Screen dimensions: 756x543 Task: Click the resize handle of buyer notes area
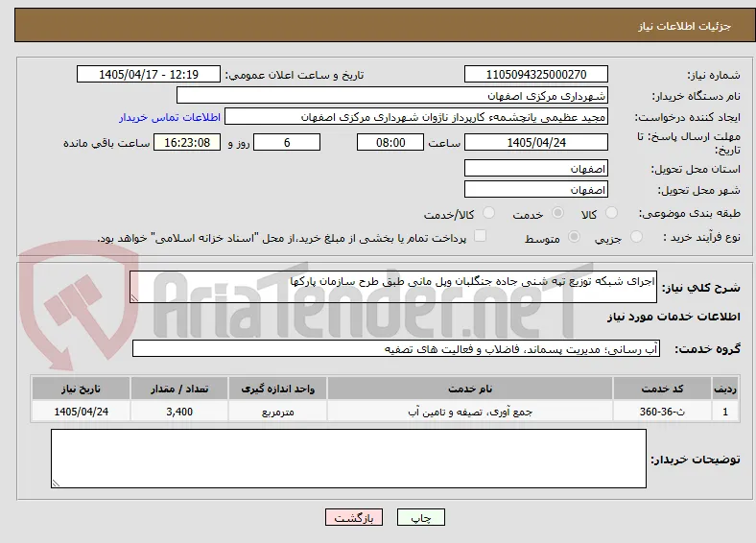(56, 484)
